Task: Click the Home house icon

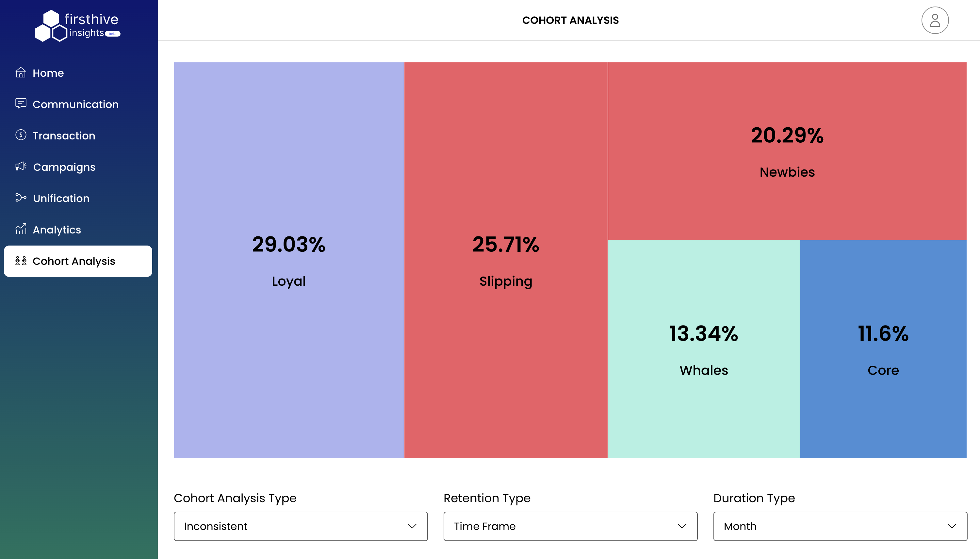Action: click(x=21, y=72)
